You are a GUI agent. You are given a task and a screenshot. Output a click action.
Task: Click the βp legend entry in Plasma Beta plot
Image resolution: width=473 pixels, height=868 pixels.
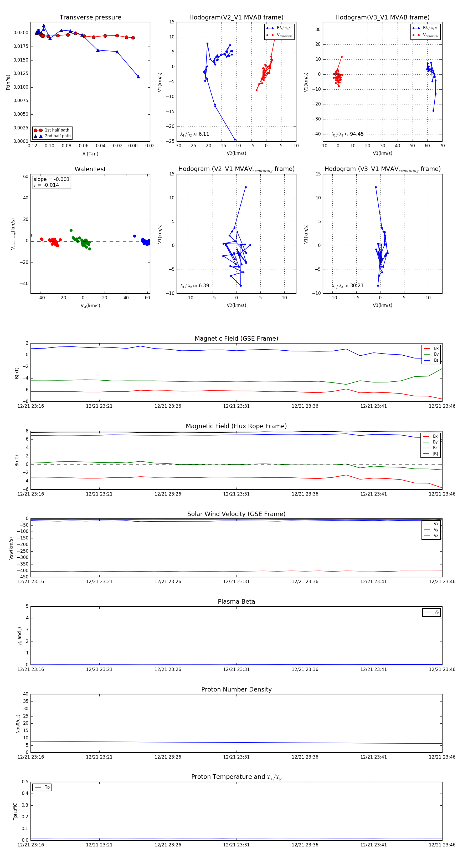[431, 612]
